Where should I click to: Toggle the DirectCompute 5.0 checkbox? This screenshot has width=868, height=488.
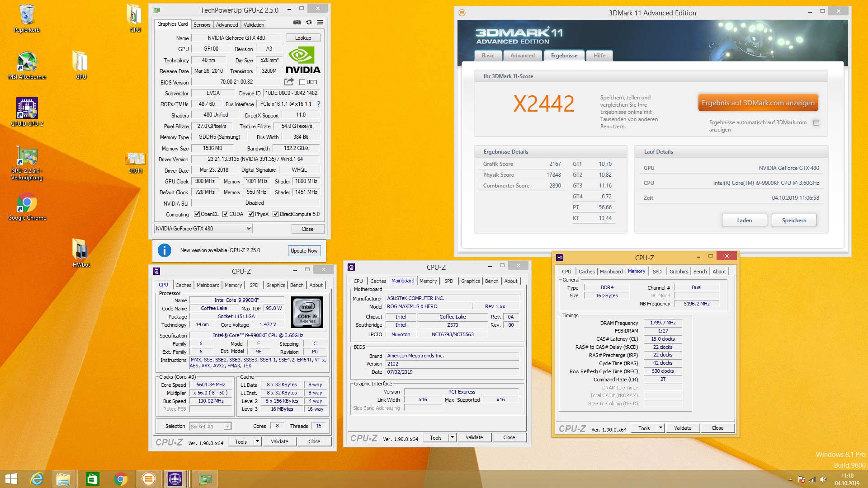(x=275, y=214)
